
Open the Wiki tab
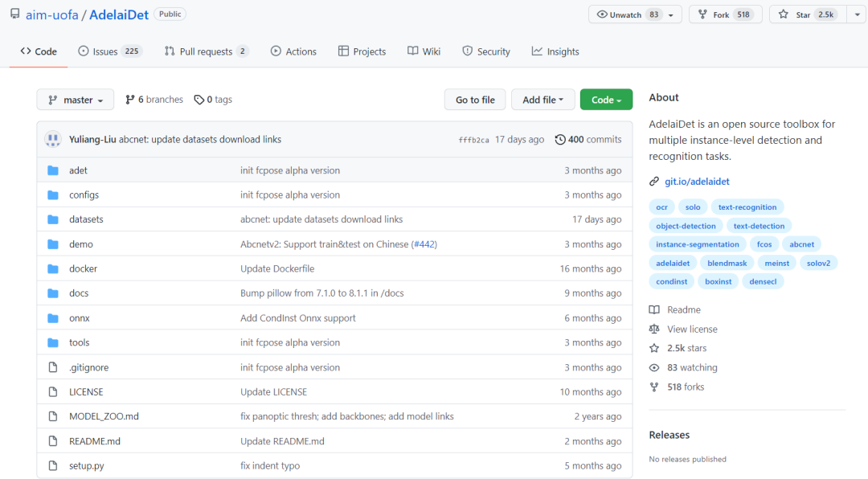(424, 51)
